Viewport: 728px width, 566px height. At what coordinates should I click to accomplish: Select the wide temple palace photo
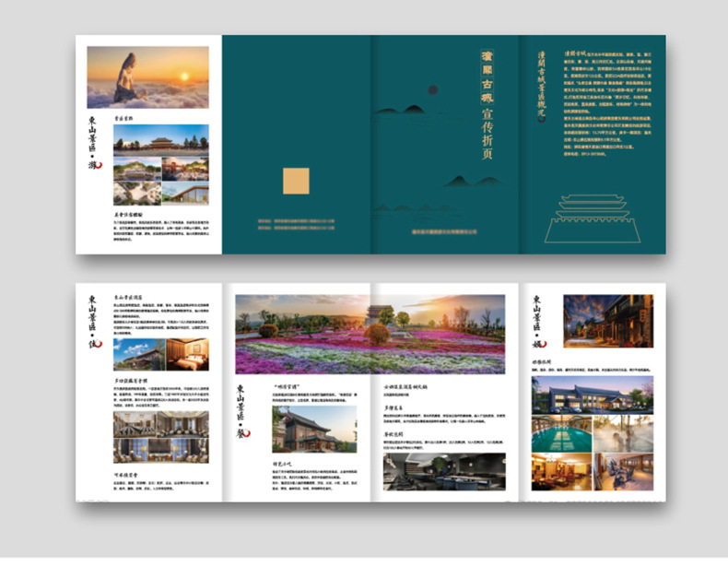147,138
